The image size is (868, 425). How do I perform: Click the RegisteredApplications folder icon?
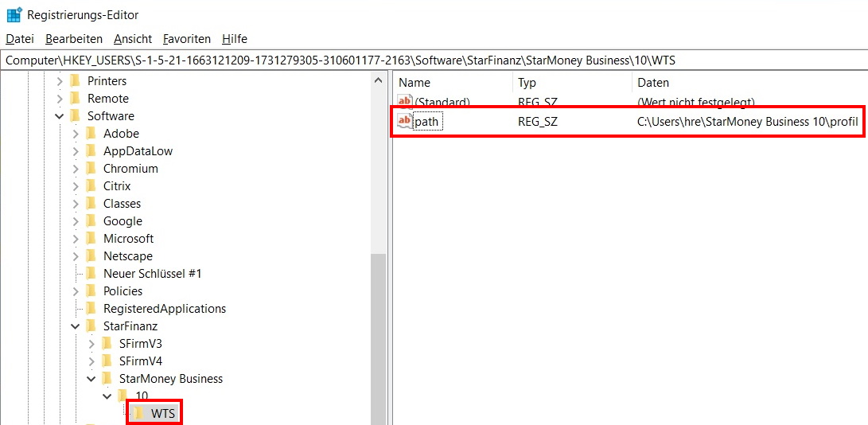coord(91,309)
